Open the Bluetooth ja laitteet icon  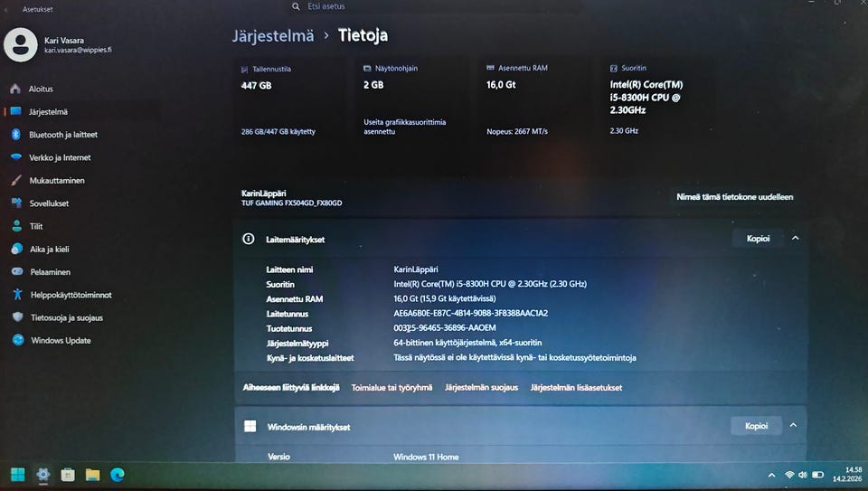pyautogui.click(x=16, y=135)
